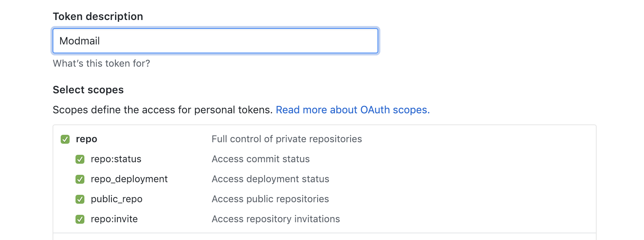Open the Read more about OAuth scopes link
This screenshot has width=644, height=240.
click(x=352, y=110)
